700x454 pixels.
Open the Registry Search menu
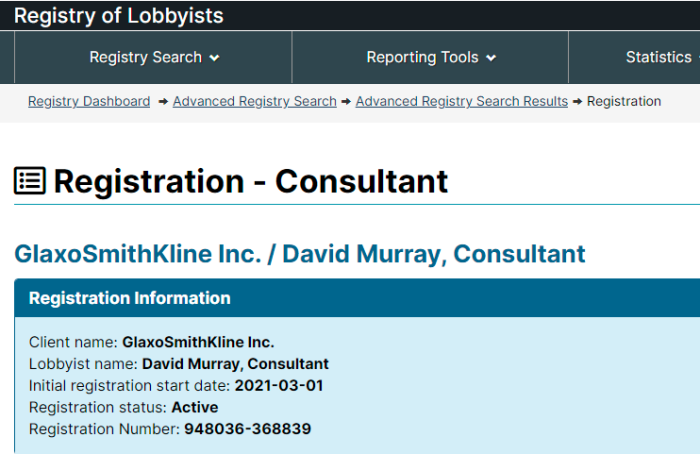point(154,57)
